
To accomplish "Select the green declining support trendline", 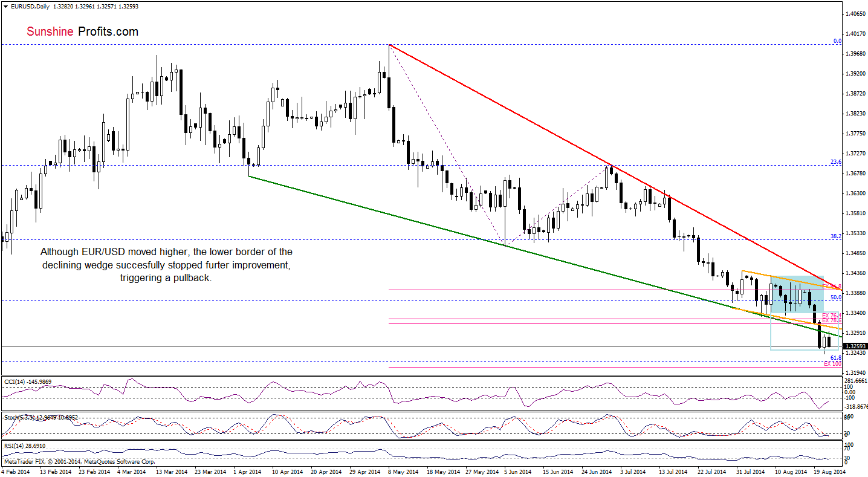I will [545, 256].
